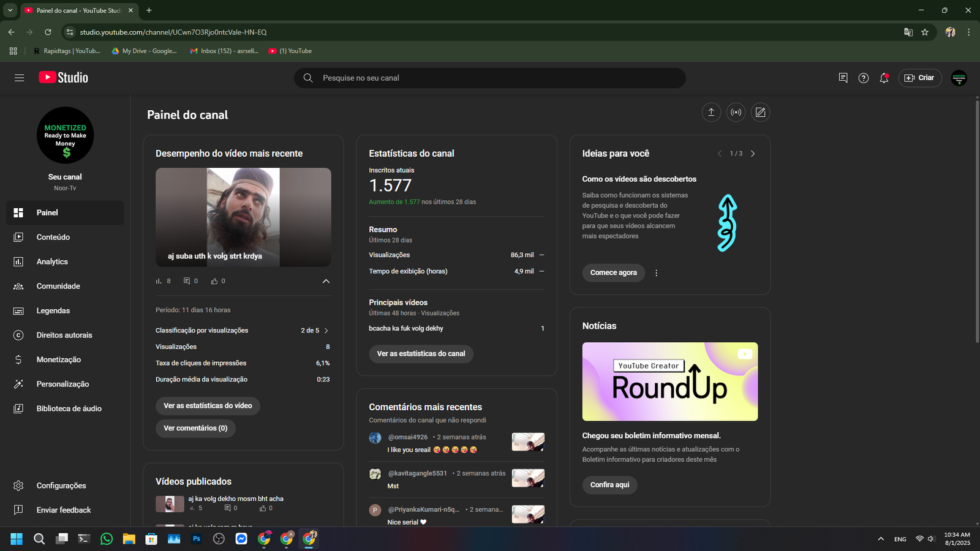Click the upload video icon
Screen dimensions: 980x551
(x=711, y=112)
